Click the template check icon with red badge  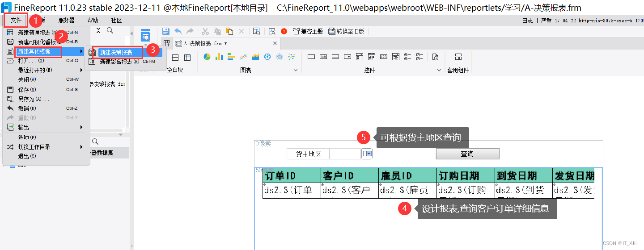point(272,31)
